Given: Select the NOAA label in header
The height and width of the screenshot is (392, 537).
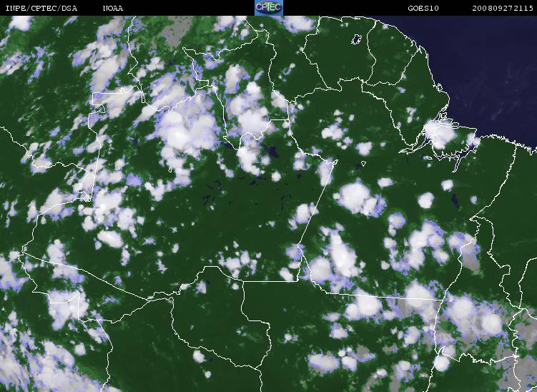Looking at the screenshot, I should click(x=112, y=8).
